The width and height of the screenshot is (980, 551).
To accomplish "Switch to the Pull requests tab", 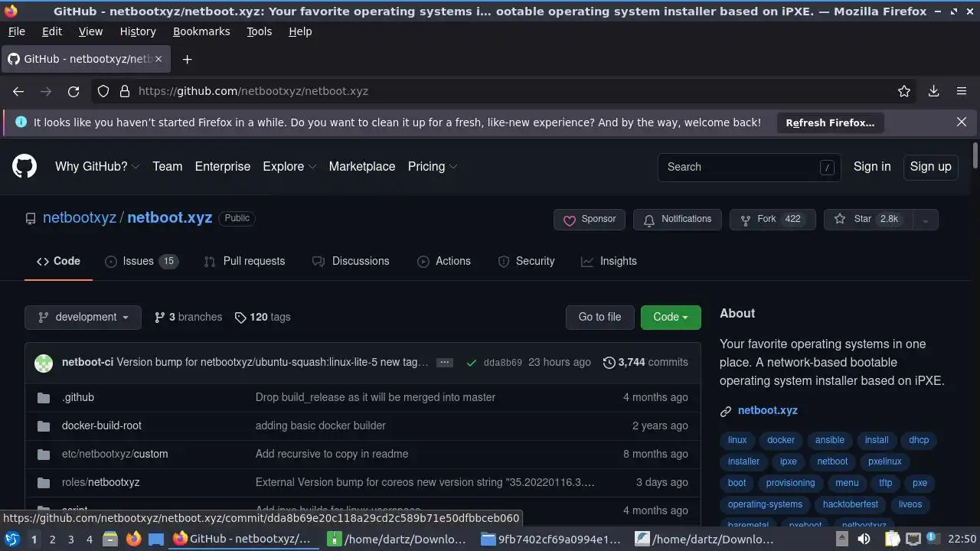I will pyautogui.click(x=245, y=261).
